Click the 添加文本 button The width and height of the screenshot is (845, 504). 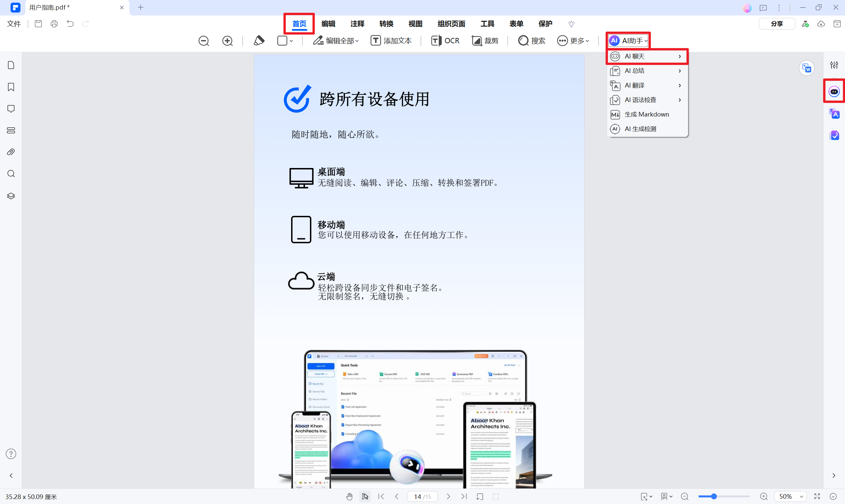pos(391,41)
